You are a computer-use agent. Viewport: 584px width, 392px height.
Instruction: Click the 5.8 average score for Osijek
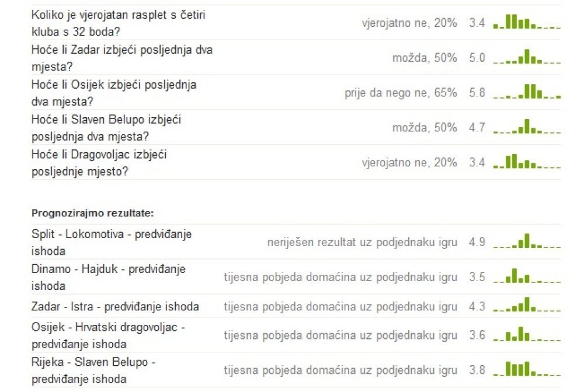click(477, 92)
